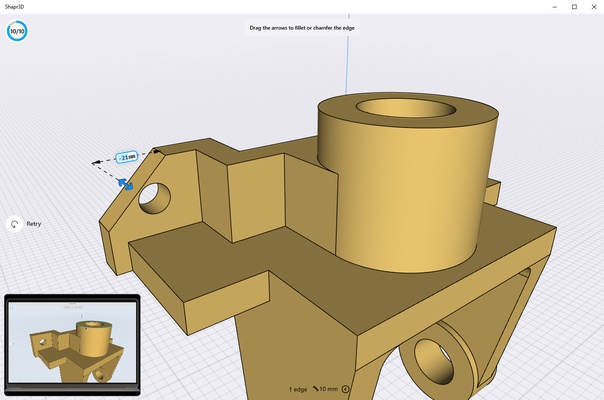604x400 pixels.
Task: Click the 10 mm edge length readout
Action: [x=329, y=389]
